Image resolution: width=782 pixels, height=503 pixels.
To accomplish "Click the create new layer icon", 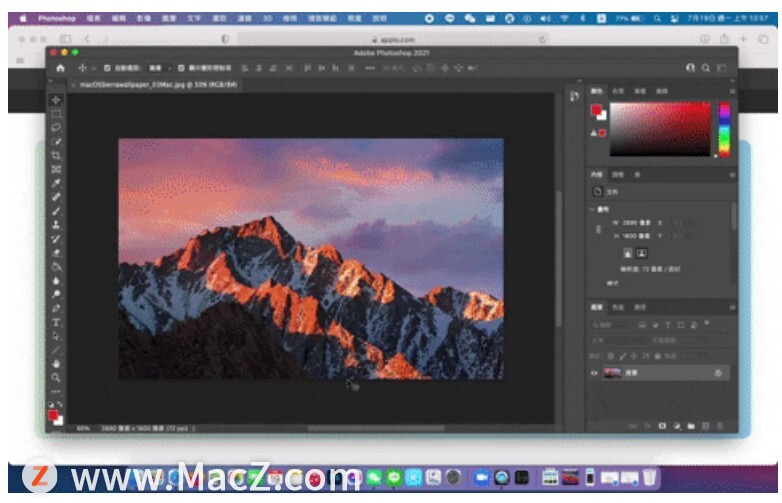I will click(705, 426).
